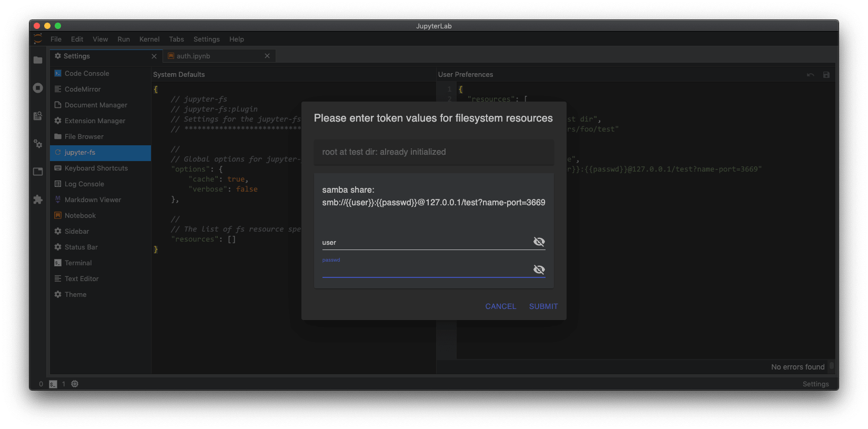Open Extension Manager puzzle sidebar icon
868x429 pixels.
click(x=38, y=199)
